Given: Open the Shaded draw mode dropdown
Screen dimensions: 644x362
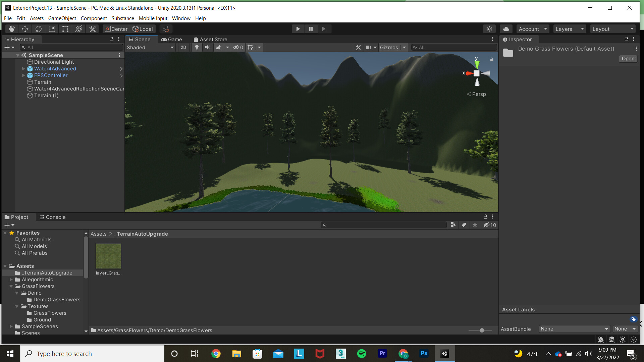Looking at the screenshot, I should point(150,47).
